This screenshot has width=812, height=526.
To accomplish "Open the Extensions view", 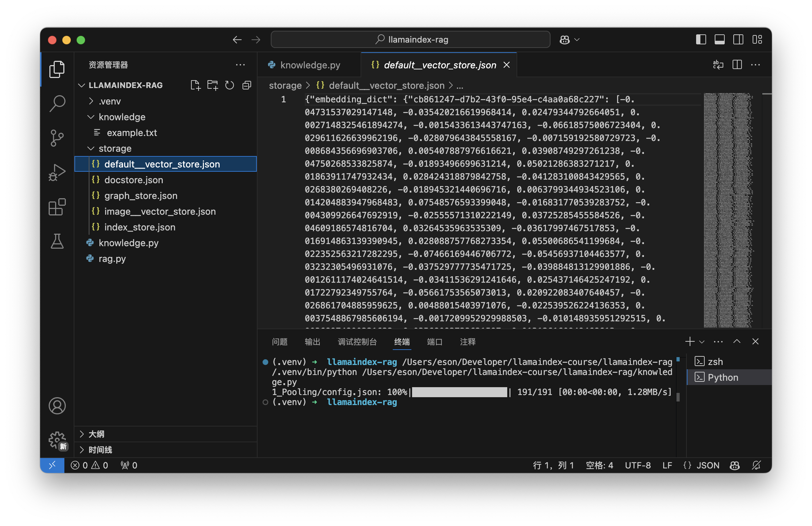I will click(x=57, y=207).
